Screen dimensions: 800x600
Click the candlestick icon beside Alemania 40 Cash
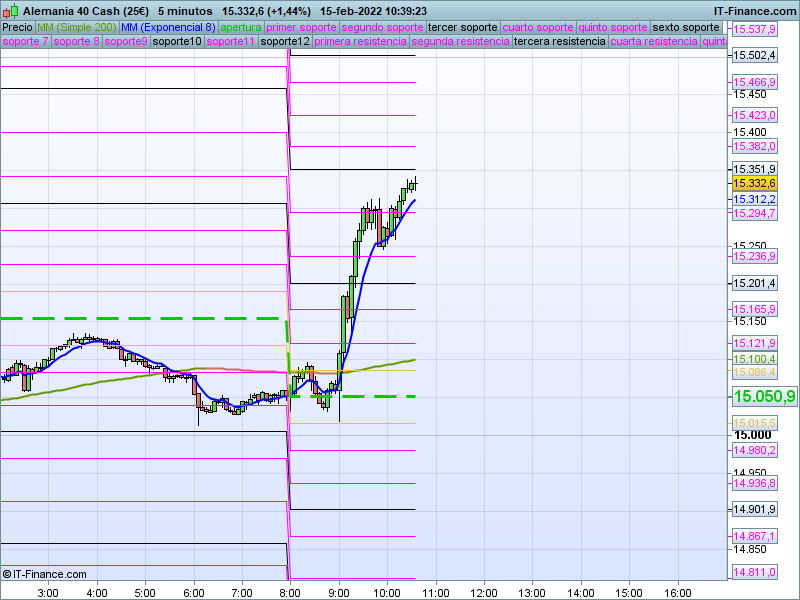10,11
